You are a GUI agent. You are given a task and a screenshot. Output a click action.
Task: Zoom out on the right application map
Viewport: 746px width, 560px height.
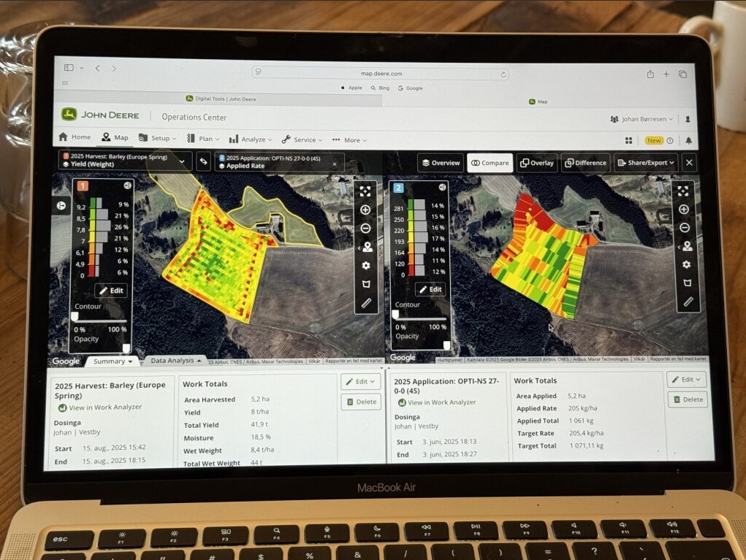tap(684, 228)
